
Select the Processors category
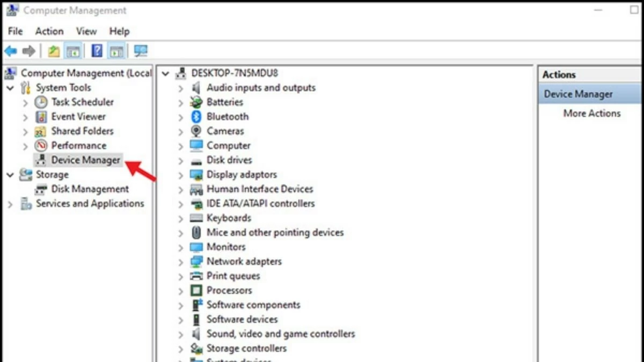click(229, 290)
